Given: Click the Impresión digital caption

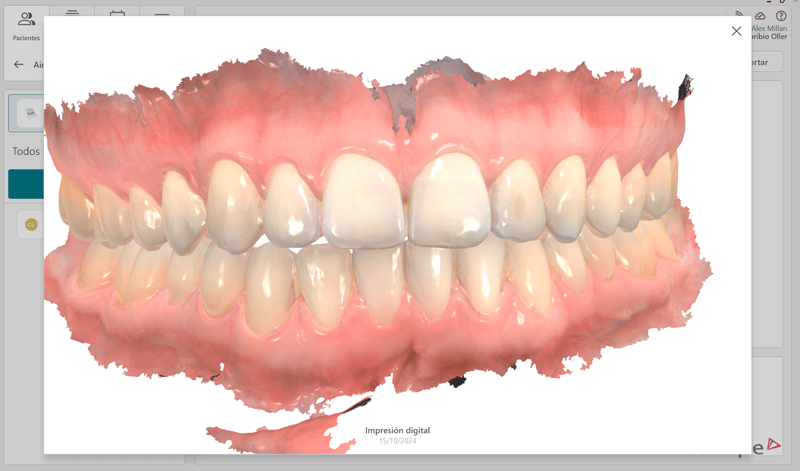Looking at the screenshot, I should [x=397, y=430].
